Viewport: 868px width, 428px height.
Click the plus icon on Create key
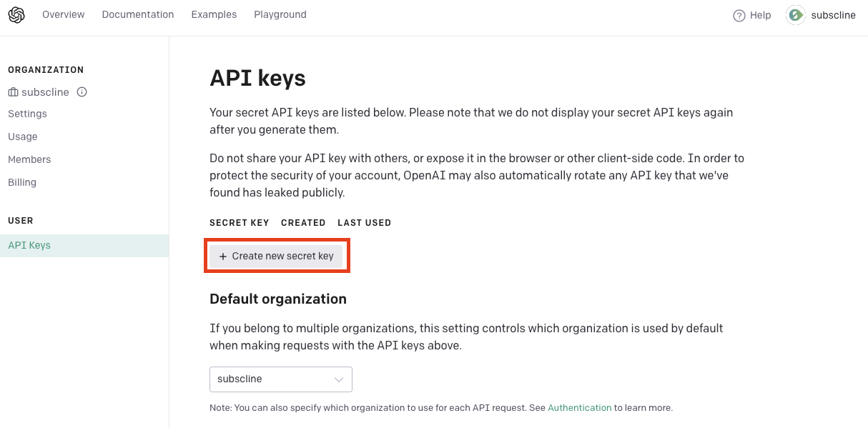(x=223, y=257)
